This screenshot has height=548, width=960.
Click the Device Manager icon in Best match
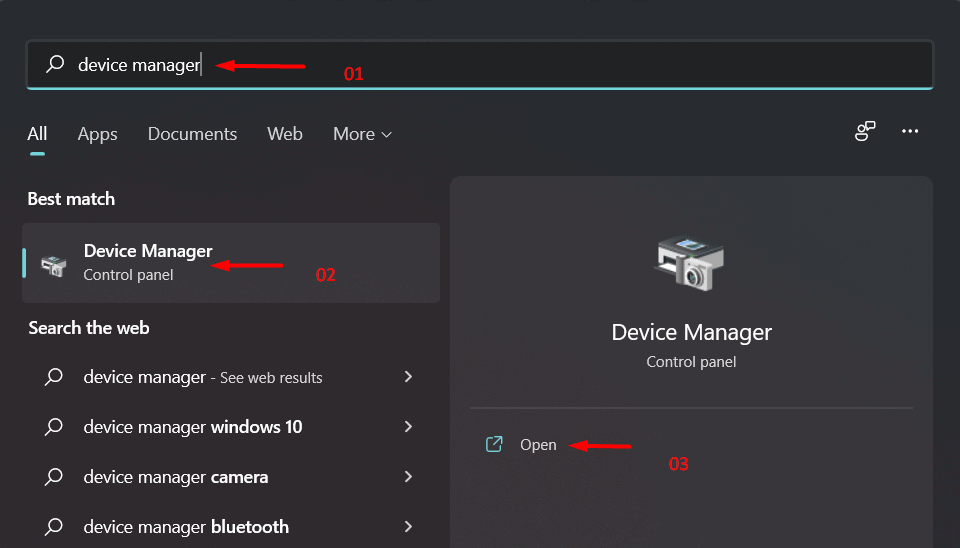pos(53,264)
